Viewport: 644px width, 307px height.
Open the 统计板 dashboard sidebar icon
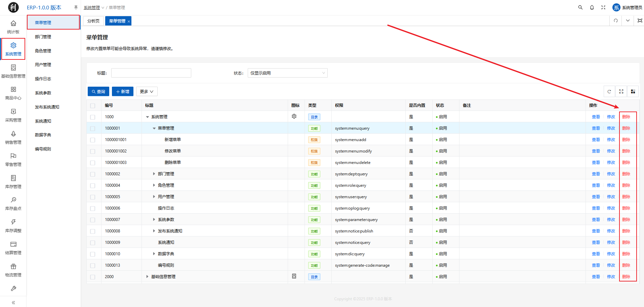(x=13, y=23)
